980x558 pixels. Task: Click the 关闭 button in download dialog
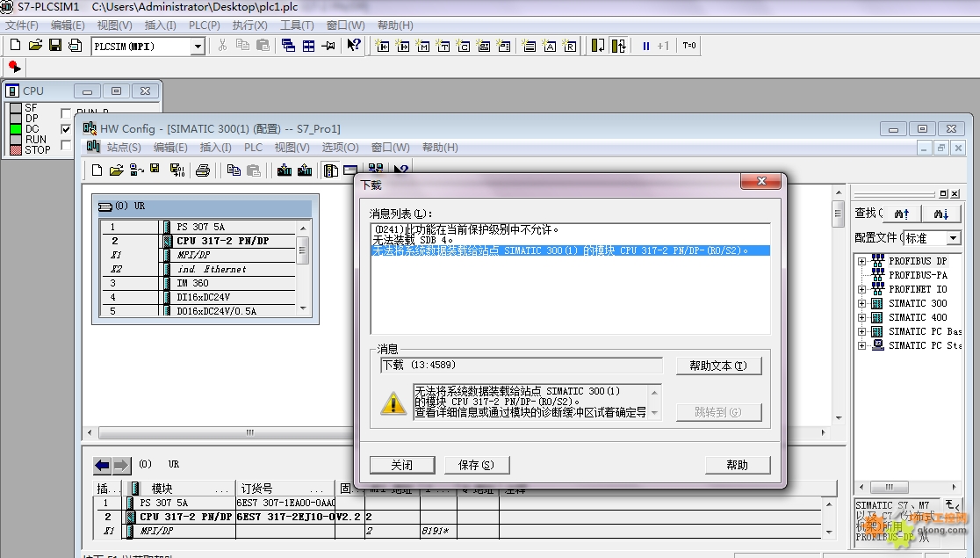coord(402,465)
